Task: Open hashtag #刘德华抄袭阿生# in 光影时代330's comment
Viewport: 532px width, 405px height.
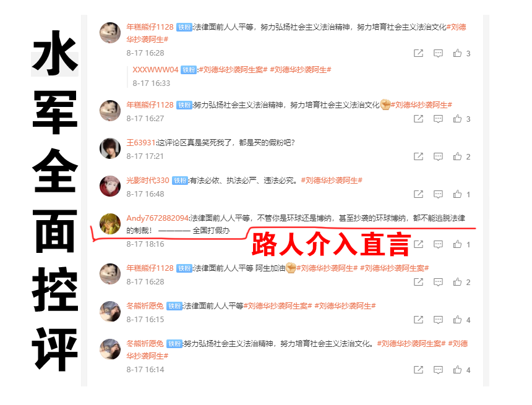Action: (x=332, y=180)
